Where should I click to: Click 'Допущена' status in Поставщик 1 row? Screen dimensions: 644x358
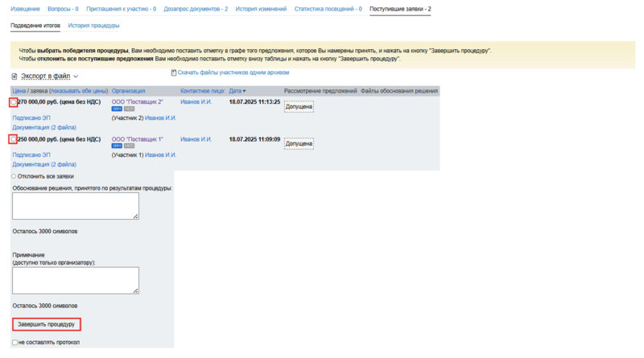point(299,144)
